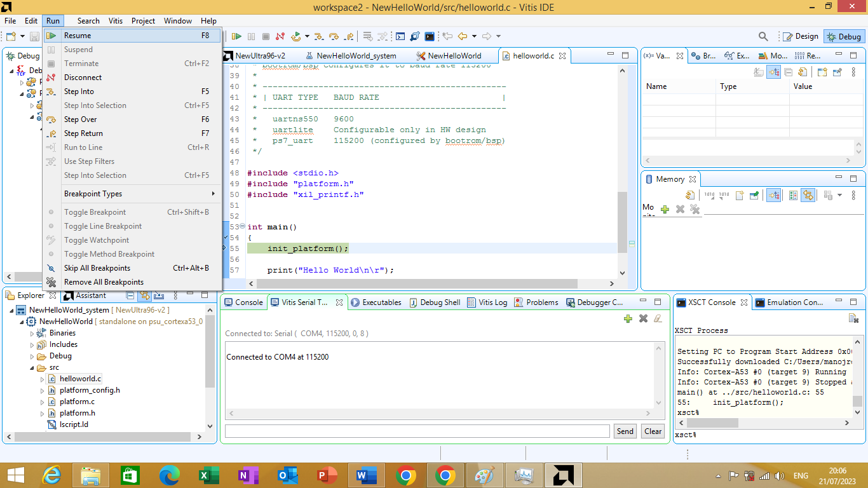868x488 pixels.
Task: Toggle Link with Debug Context in Variables view
Action: (773, 72)
